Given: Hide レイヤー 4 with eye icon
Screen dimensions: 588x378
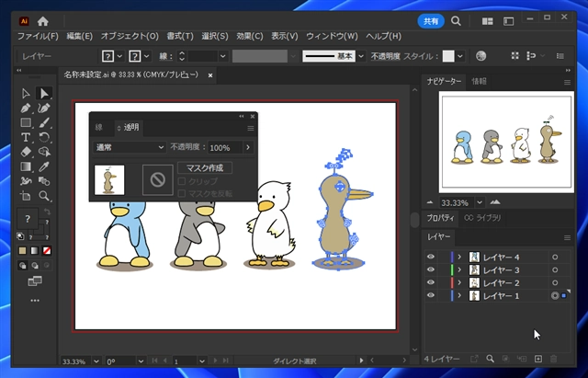Looking at the screenshot, I should coord(431,257).
